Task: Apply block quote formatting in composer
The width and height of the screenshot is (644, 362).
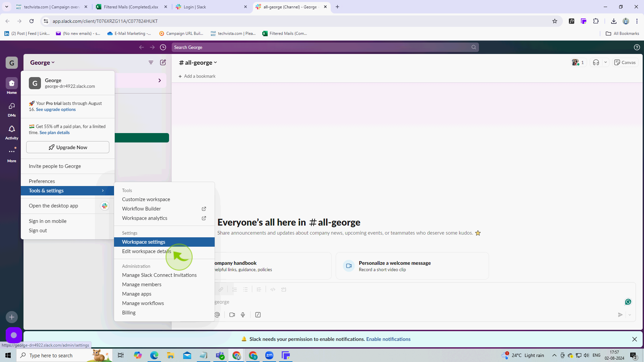Action: point(259,290)
